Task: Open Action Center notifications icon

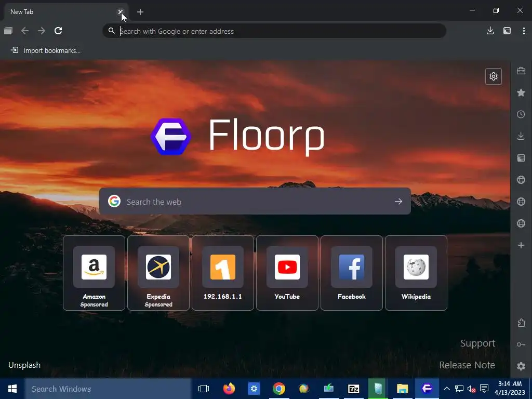Action: click(485, 389)
